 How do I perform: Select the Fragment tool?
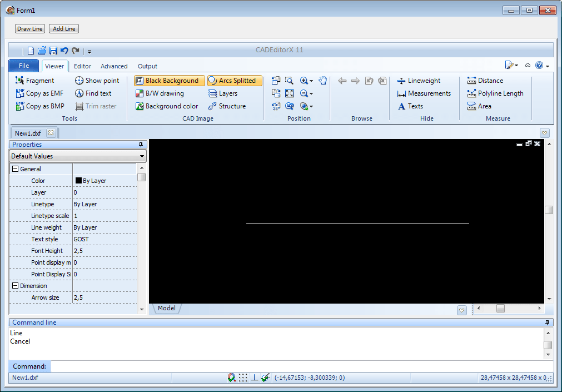click(x=35, y=81)
